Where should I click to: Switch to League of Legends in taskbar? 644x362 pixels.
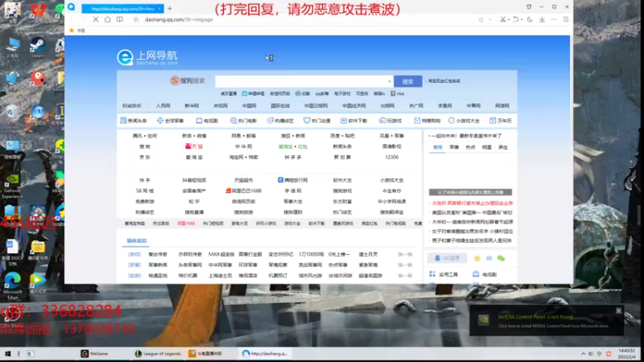pyautogui.click(x=158, y=353)
